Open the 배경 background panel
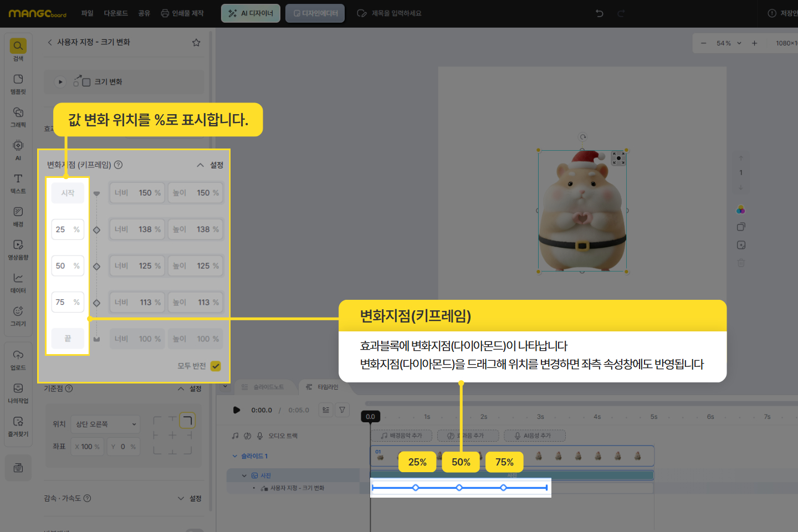 pos(18,216)
